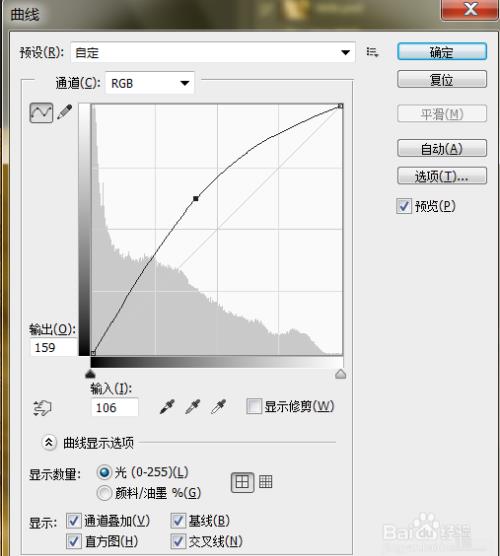Select 光 (0-255) display amount
Image resolution: width=500 pixels, height=556 pixels.
click(104, 472)
